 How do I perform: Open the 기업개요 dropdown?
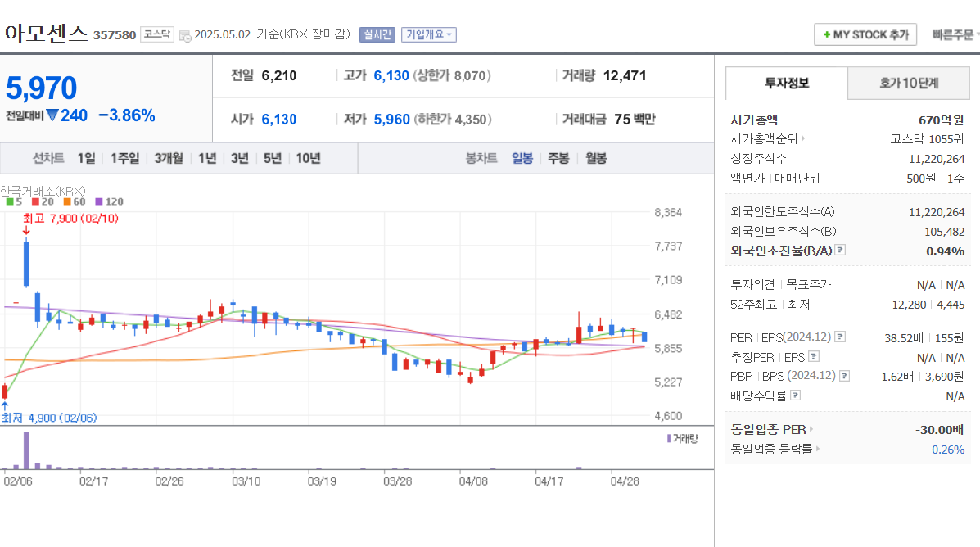[x=428, y=34]
